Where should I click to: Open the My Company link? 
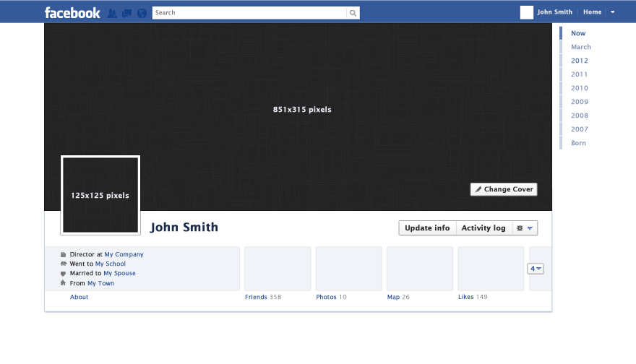tap(124, 254)
